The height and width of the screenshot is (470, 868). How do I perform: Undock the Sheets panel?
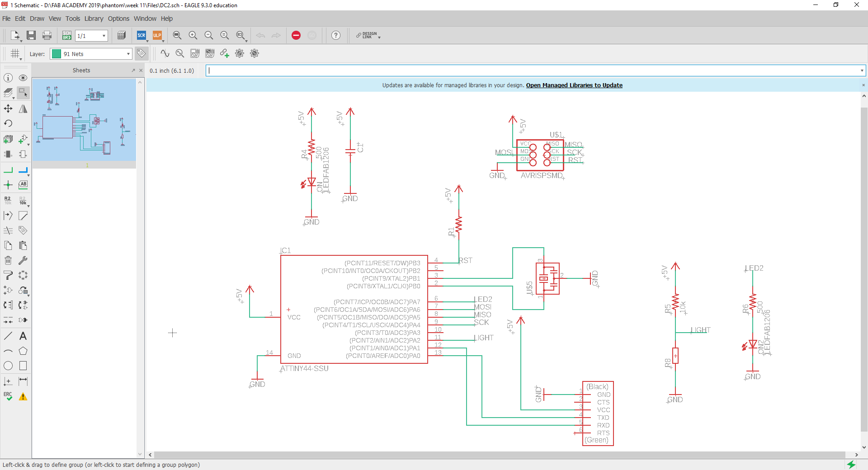[133, 70]
